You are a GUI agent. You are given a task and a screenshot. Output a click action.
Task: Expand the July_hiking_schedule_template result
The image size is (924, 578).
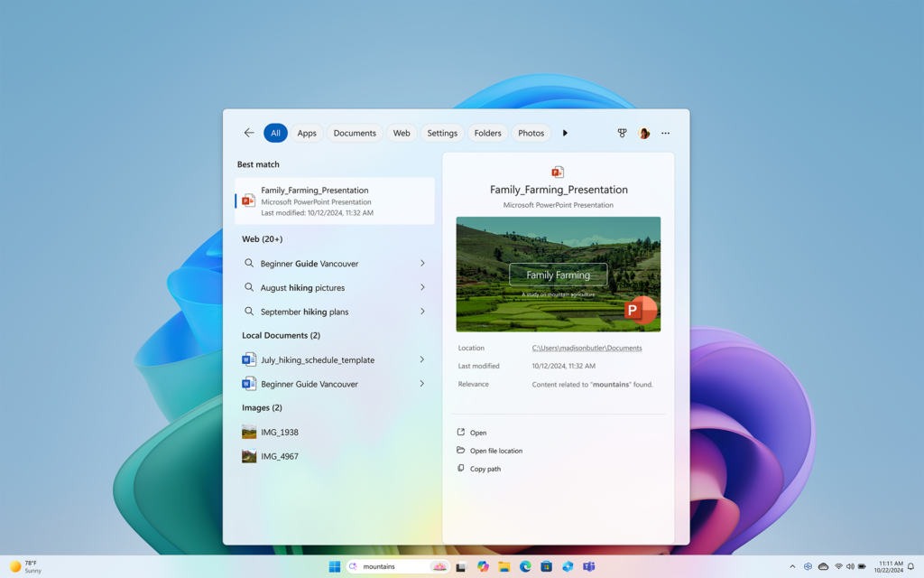(422, 359)
